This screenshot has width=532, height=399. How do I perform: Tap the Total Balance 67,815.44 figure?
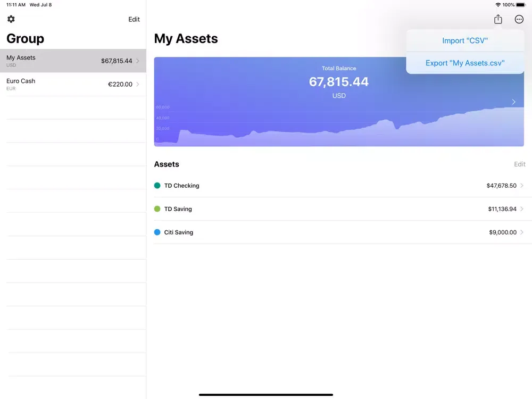338,82
